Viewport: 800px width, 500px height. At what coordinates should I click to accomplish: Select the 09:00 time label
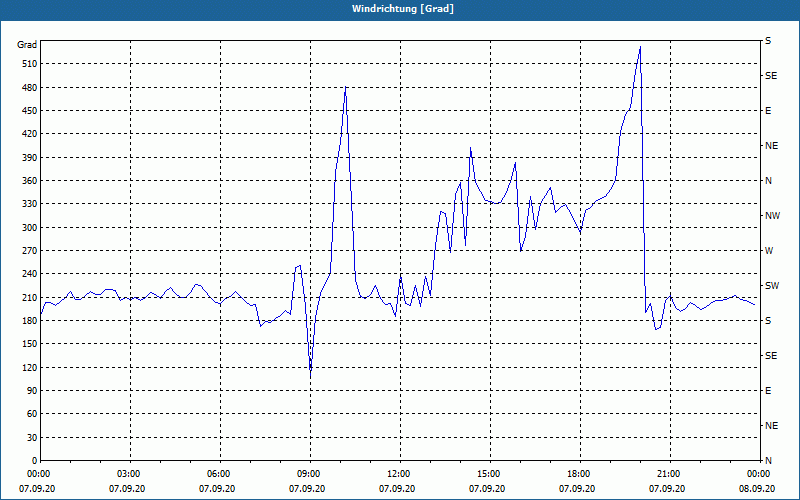tap(310, 474)
